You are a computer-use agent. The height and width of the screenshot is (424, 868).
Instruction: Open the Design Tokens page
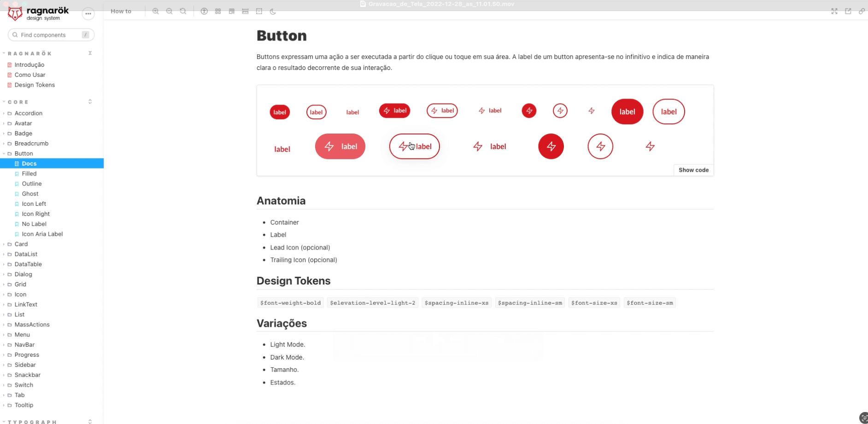click(x=35, y=85)
